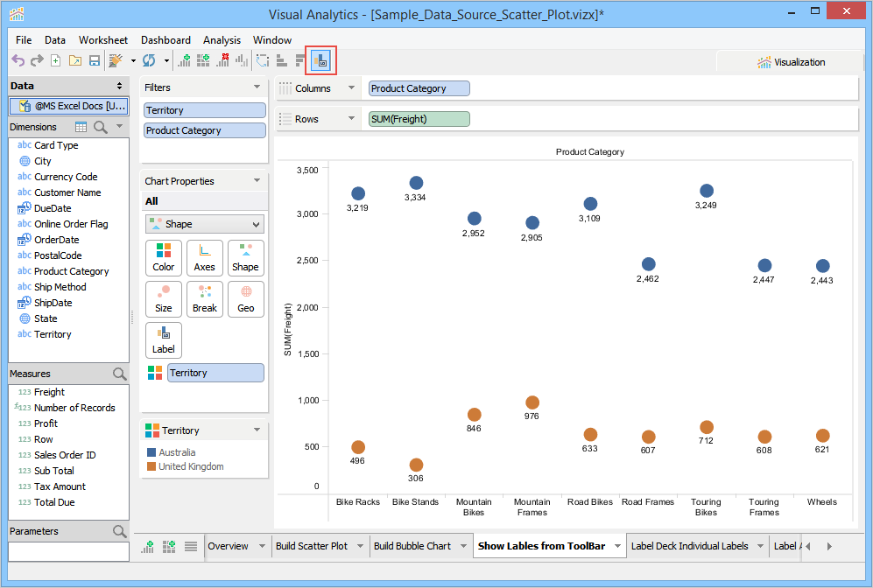Click the Save disk icon
The width and height of the screenshot is (873, 588).
tap(94, 61)
